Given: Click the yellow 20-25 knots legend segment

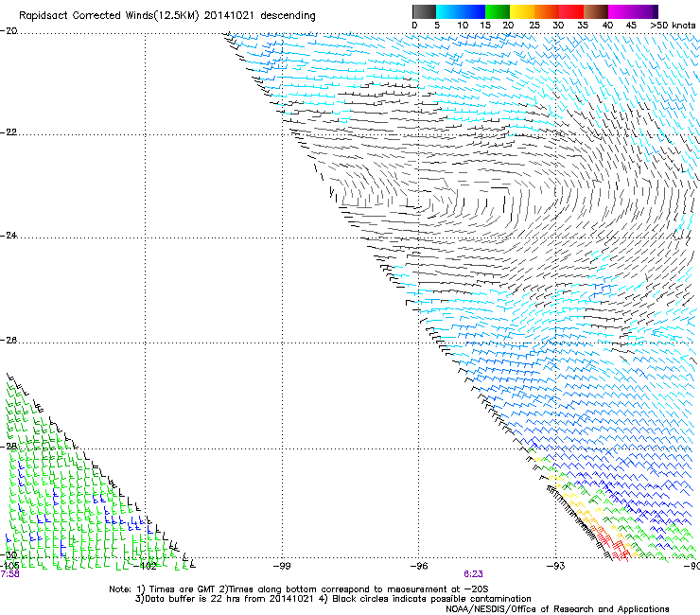Looking at the screenshot, I should [x=522, y=11].
